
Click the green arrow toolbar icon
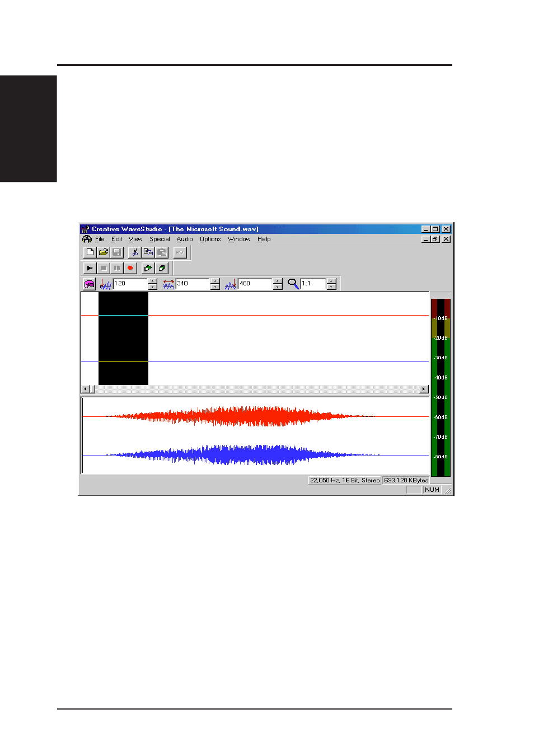click(148, 268)
